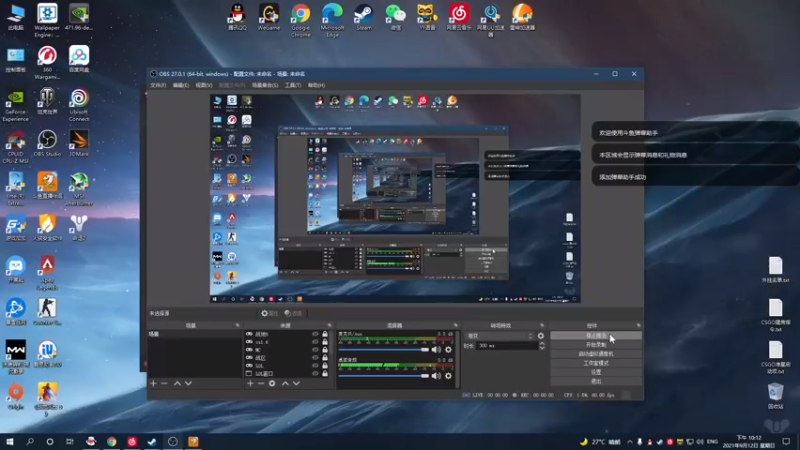
Task: Open transition properties gear in 转场特效 panel
Action: [541, 336]
